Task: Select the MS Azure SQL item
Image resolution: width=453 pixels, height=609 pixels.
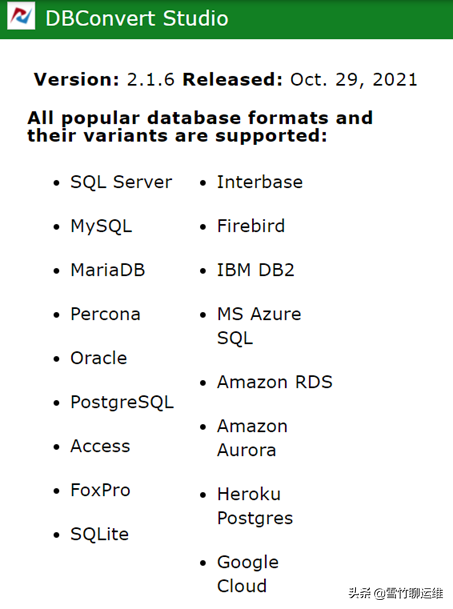Action: tap(259, 325)
